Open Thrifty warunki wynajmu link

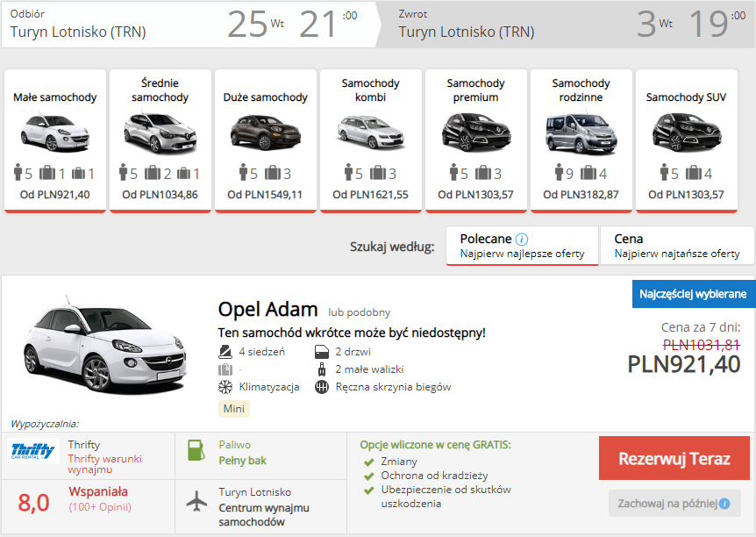[x=104, y=463]
